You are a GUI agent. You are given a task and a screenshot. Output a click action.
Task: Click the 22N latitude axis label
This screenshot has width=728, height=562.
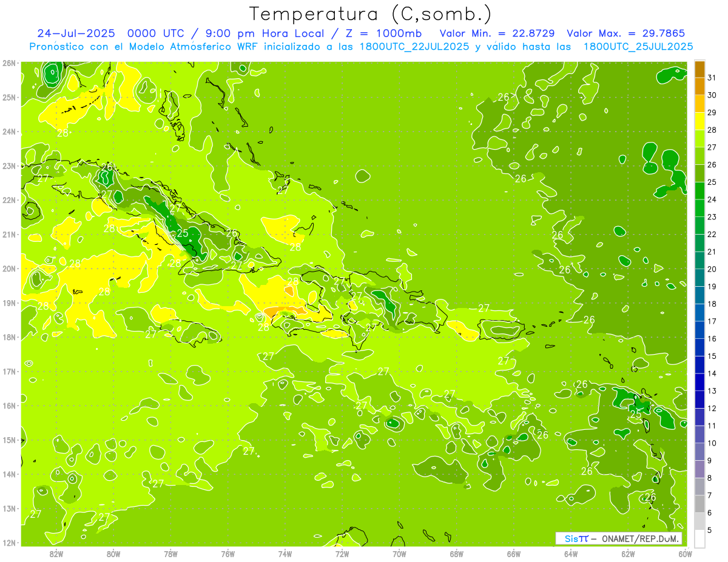tap(9, 200)
